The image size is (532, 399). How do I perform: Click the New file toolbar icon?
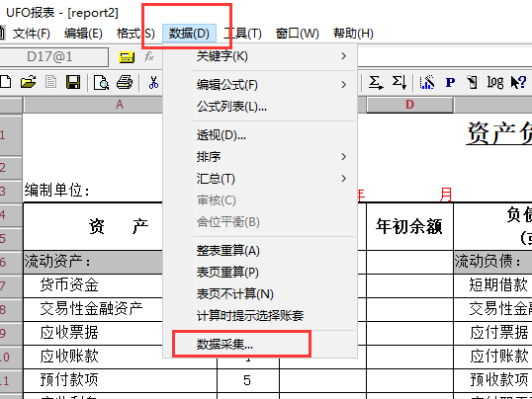[x=5, y=82]
